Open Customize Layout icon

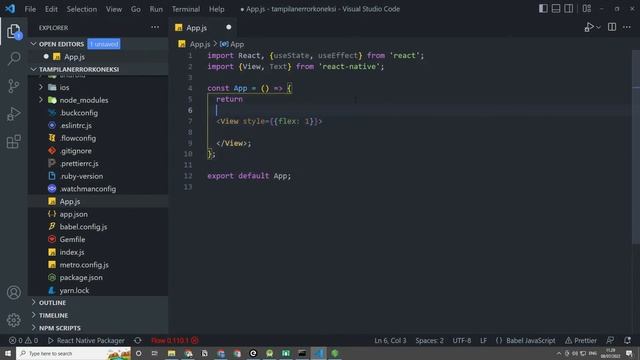pos(587,9)
